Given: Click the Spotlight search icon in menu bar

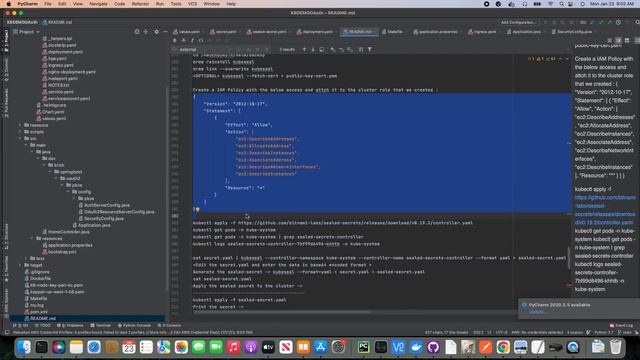Looking at the screenshot, I should click(x=562, y=4).
